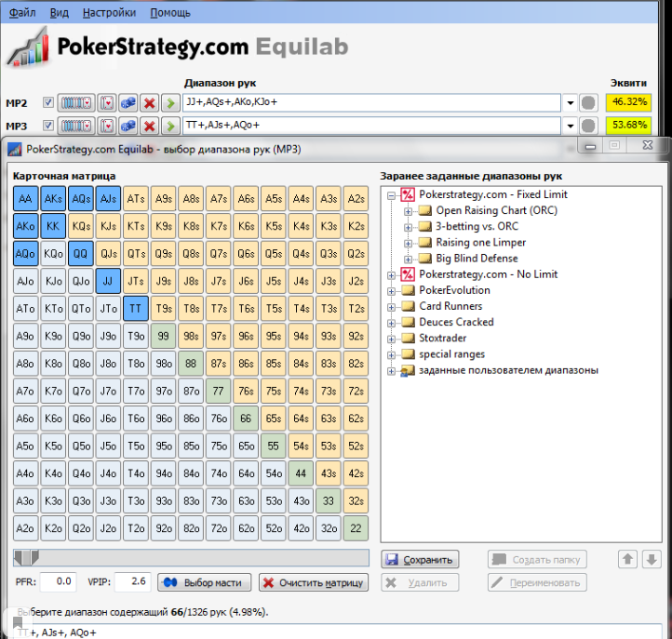Image resolution: width=672 pixels, height=639 pixels.
Task: Click the blue dice random icon for MP2
Action: 128,103
